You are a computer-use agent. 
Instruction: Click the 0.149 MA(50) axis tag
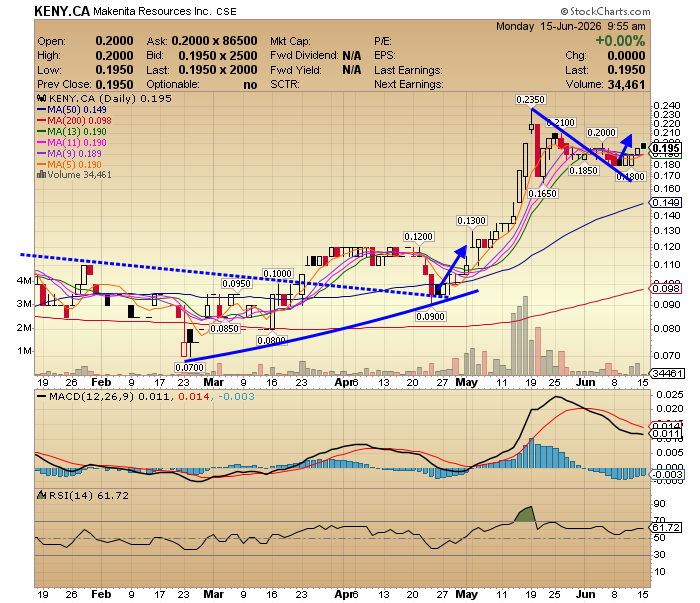pyautogui.click(x=666, y=203)
